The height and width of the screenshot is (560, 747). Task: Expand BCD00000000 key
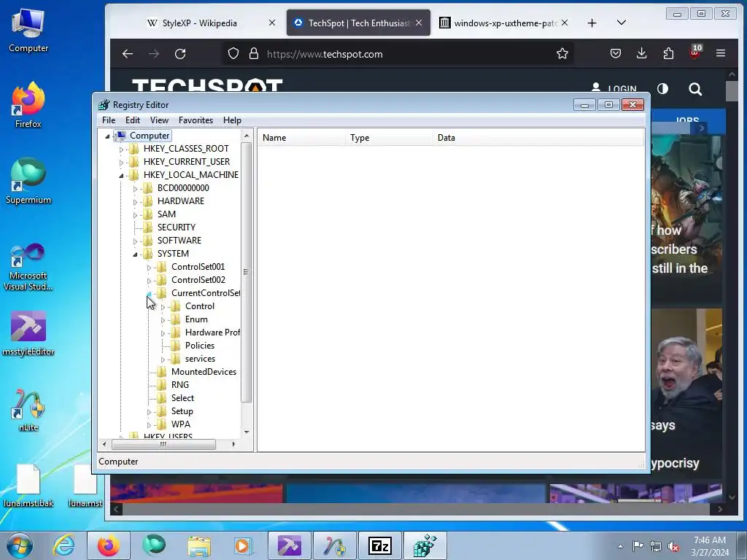tap(135, 189)
